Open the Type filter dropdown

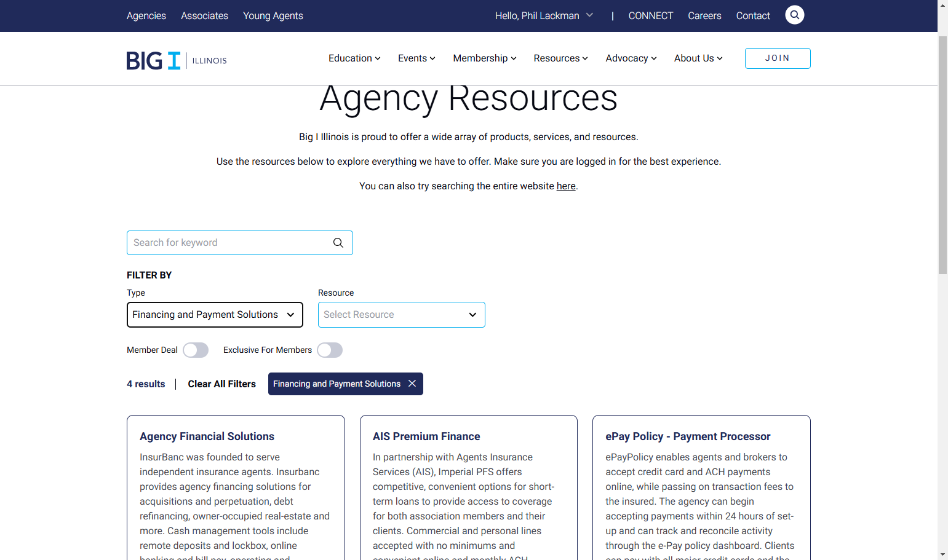(215, 315)
